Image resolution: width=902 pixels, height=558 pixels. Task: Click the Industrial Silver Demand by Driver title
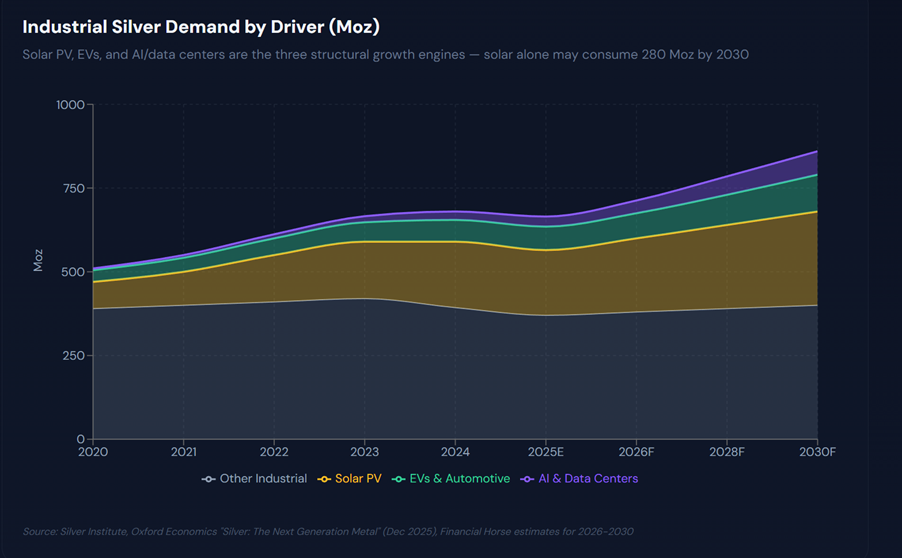(x=201, y=26)
